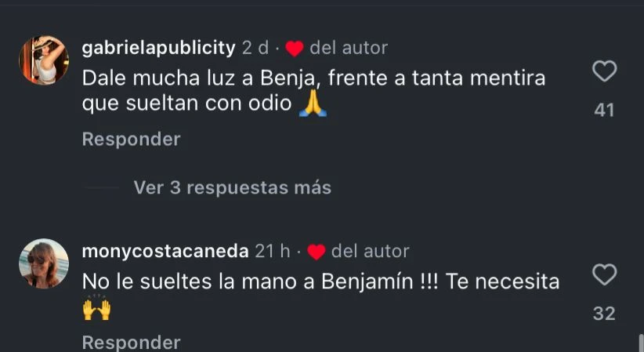Reply to the comment about Benja
The image size is (644, 352).
point(131,140)
